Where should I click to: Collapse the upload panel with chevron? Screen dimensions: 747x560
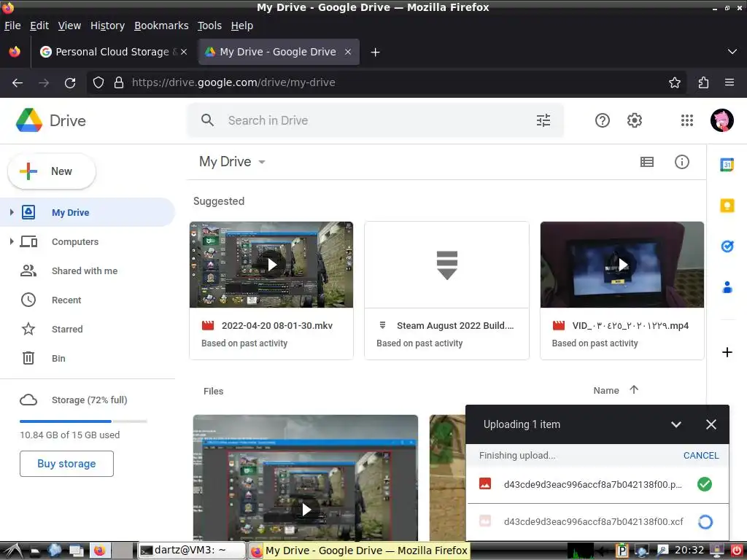tap(676, 424)
